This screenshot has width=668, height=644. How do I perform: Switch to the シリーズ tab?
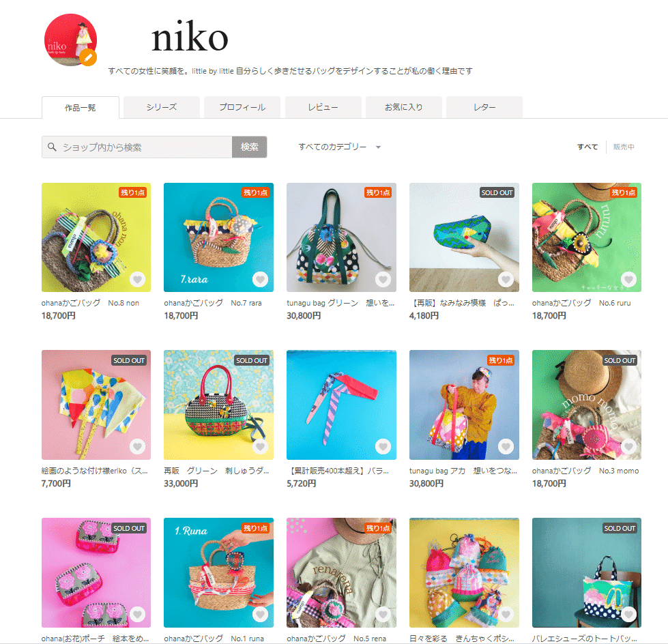(x=162, y=107)
